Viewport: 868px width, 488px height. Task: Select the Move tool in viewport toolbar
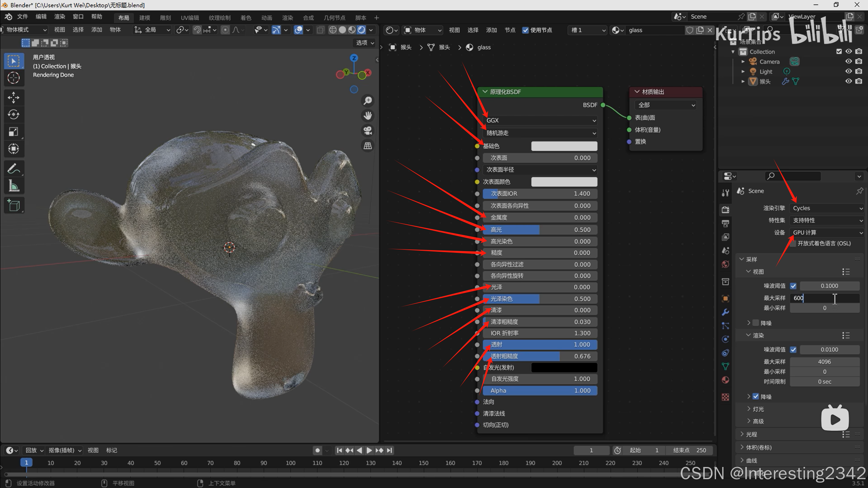pos(14,98)
